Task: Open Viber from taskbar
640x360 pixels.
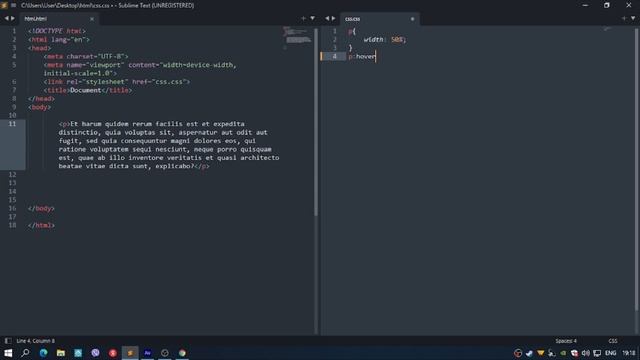Action: coord(96,353)
